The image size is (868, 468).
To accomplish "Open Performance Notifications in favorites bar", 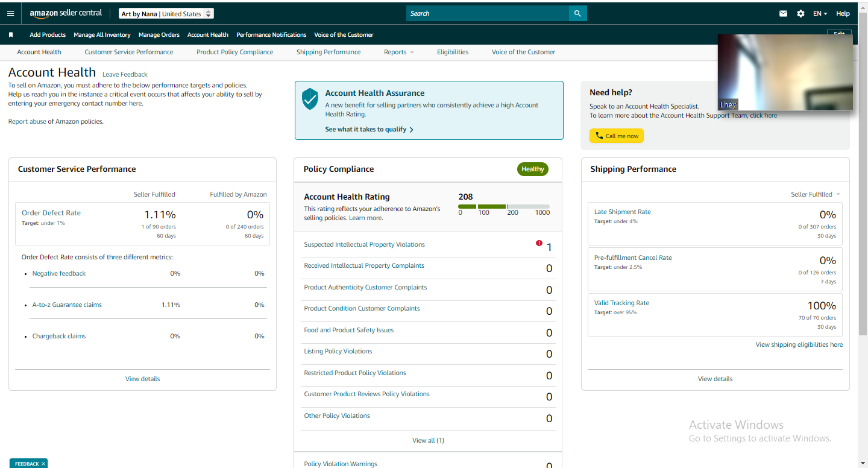I will (271, 35).
